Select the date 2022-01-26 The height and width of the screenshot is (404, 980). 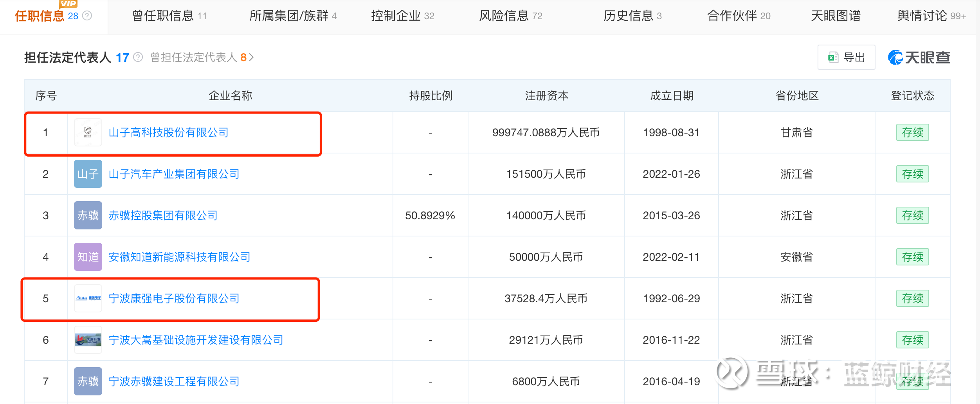coord(672,174)
